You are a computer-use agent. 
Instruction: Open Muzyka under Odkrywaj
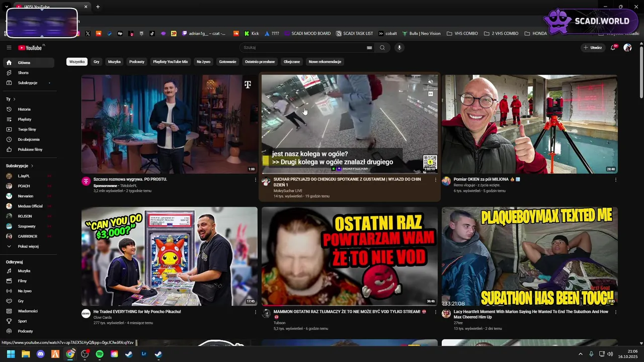tap(28, 271)
